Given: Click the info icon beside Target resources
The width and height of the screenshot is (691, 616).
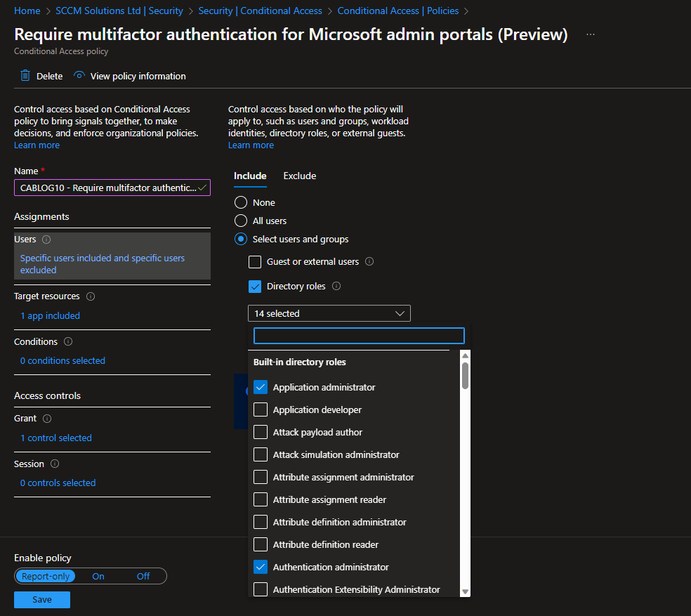Looking at the screenshot, I should pos(91,296).
